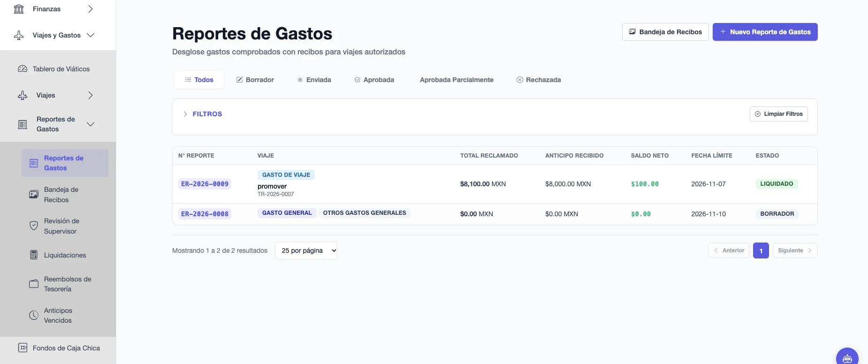Expand the Finanzas menu chevron
The image size is (868, 364).
coord(91,9)
